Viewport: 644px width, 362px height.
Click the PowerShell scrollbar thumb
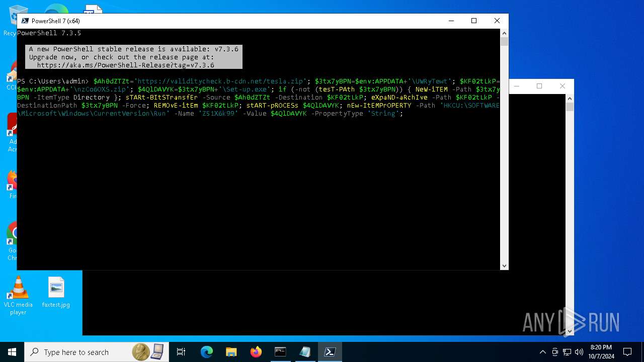pos(504,42)
